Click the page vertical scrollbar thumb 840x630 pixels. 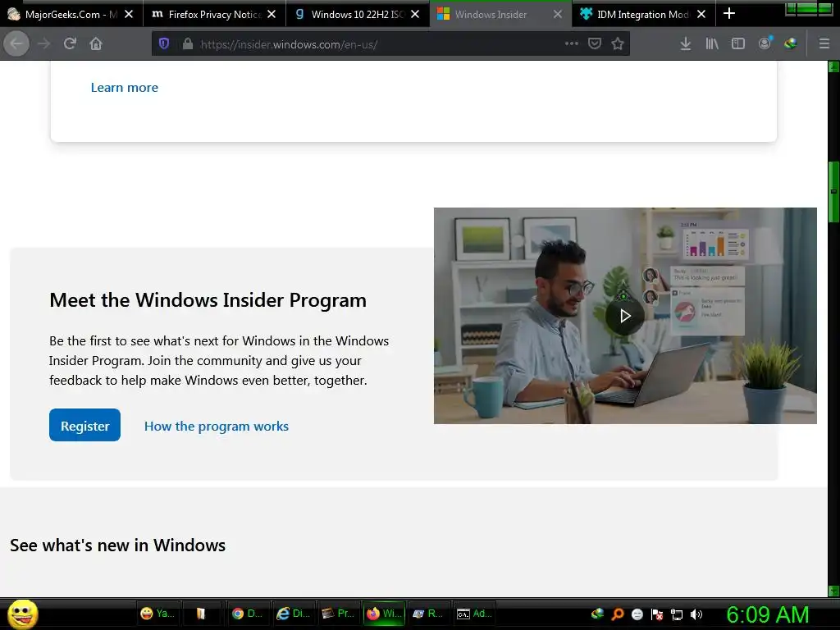(x=833, y=192)
